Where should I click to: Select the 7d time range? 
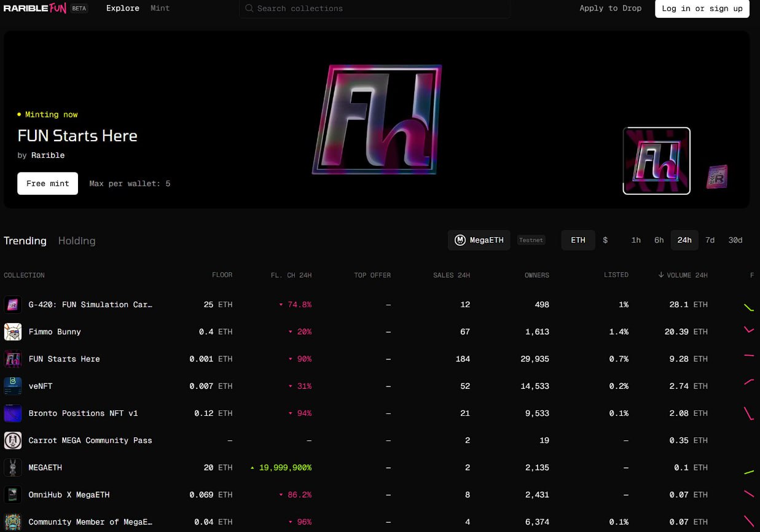(710, 240)
